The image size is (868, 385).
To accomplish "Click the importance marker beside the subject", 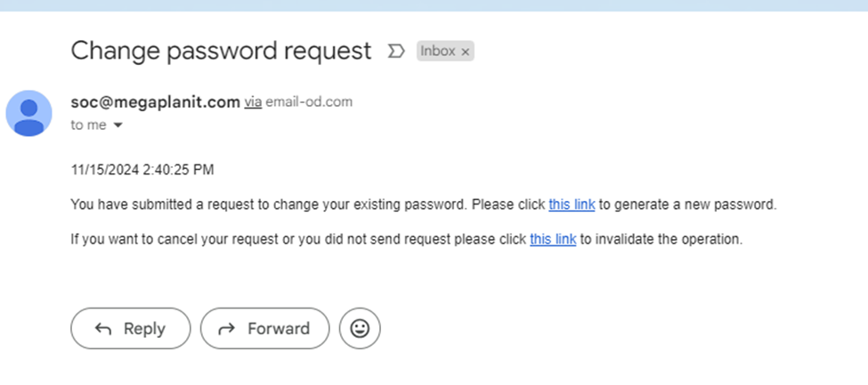I will [x=396, y=52].
